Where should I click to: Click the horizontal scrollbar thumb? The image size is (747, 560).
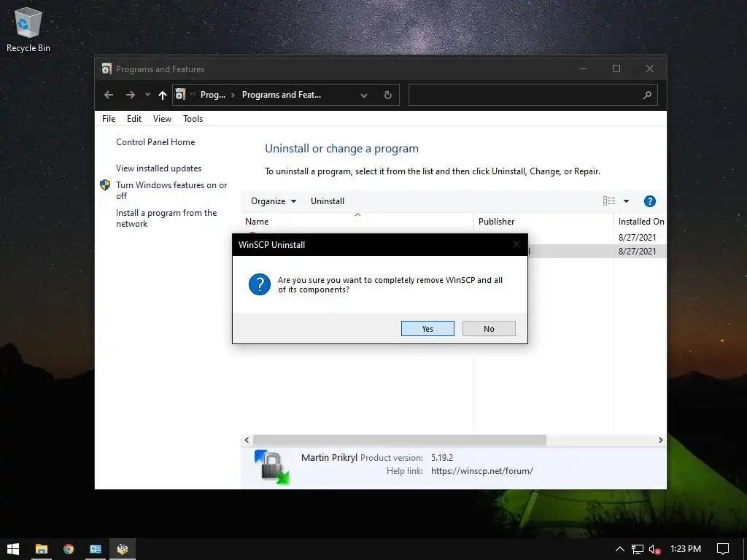pyautogui.click(x=399, y=440)
